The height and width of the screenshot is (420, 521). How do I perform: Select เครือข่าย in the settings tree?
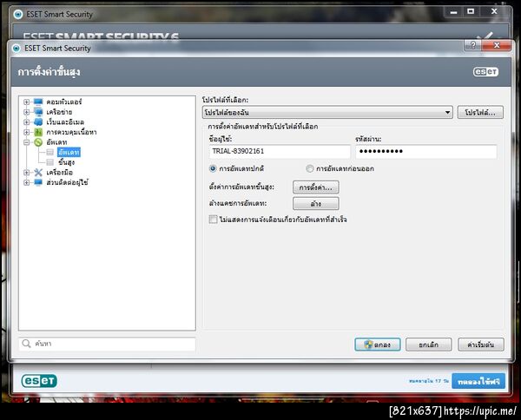tap(59, 112)
